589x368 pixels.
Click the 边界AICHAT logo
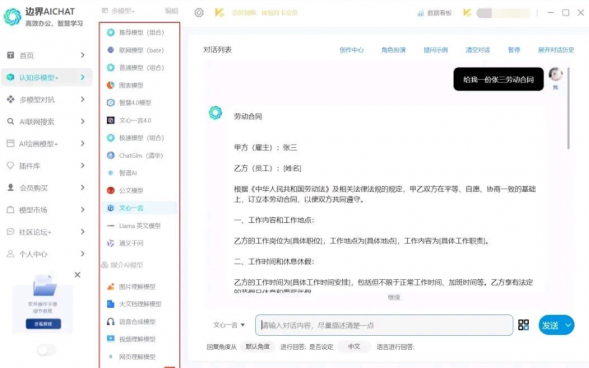[x=13, y=17]
